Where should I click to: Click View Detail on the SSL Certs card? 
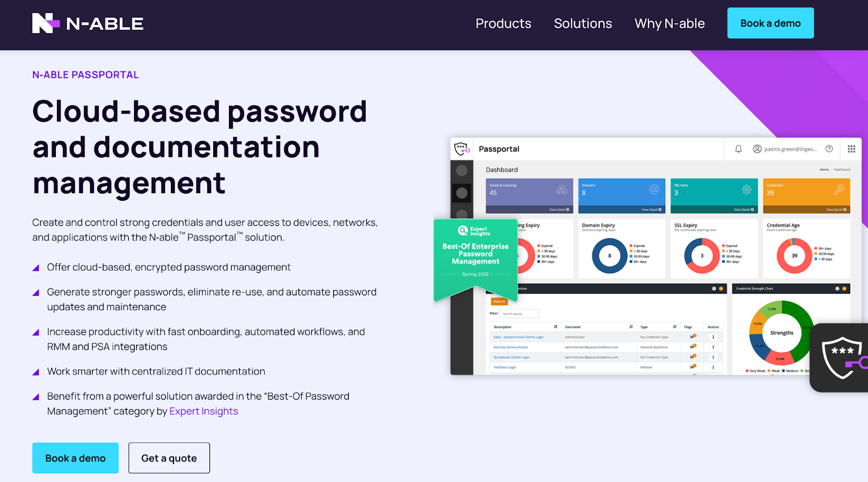click(744, 210)
